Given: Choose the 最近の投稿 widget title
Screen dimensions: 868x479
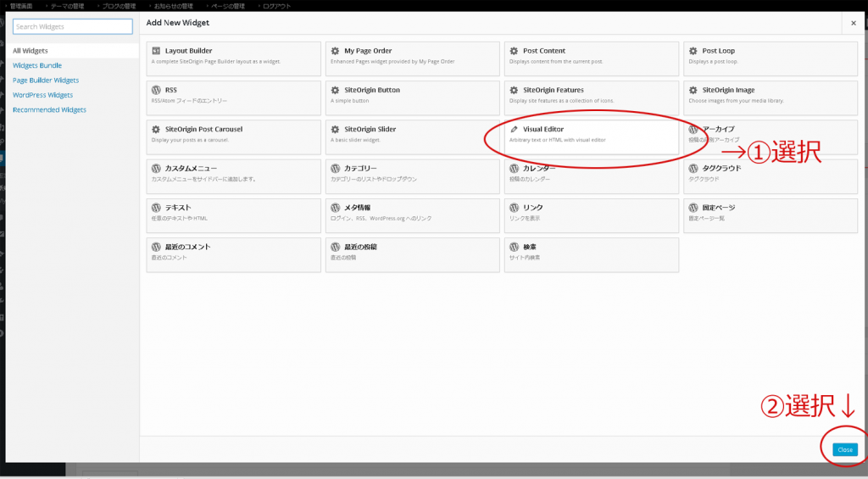Looking at the screenshot, I should 360,247.
